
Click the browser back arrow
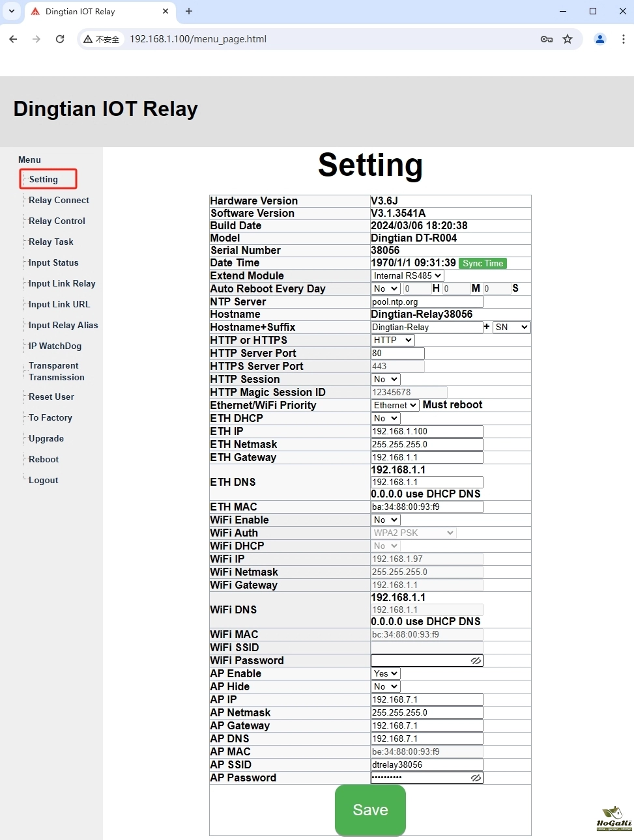[x=14, y=39]
